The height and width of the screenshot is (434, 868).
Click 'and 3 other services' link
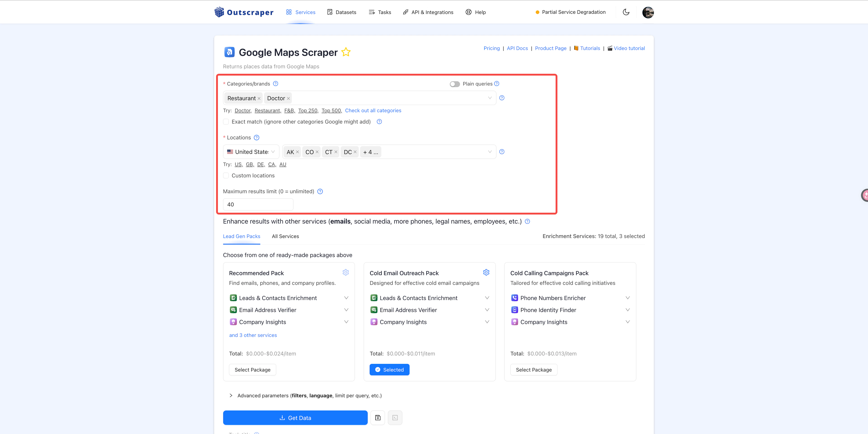click(253, 335)
